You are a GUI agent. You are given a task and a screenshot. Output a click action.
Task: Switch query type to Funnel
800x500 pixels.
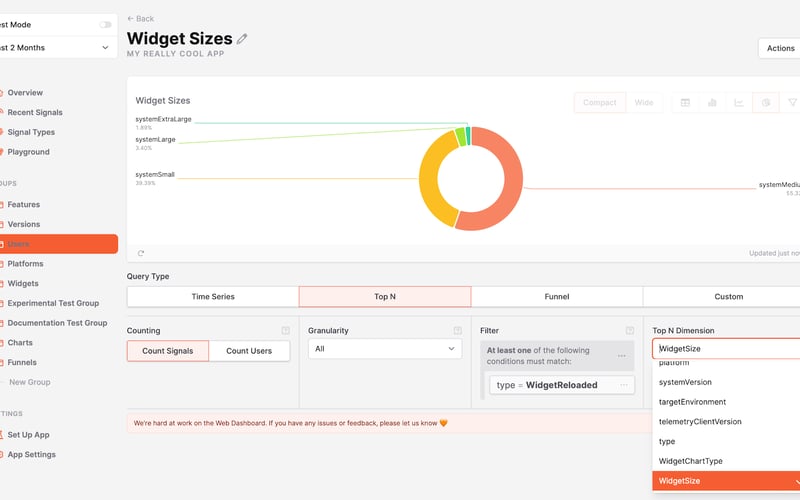click(x=557, y=296)
